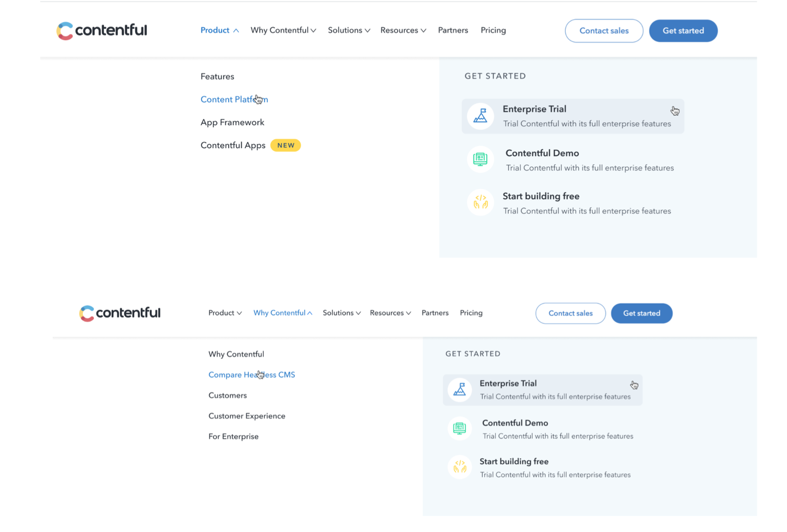Open the Features link in Product menu
This screenshot has width=787, height=532.
(217, 77)
